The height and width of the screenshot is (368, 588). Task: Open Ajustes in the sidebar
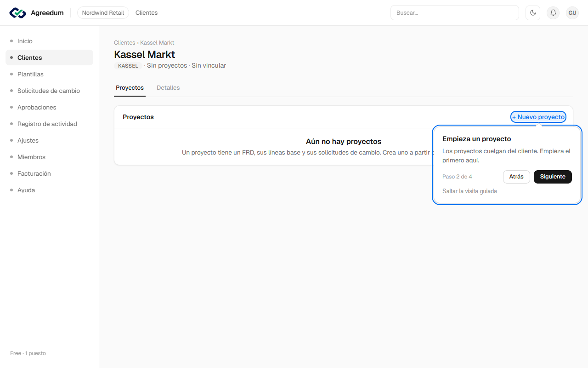pyautogui.click(x=49, y=140)
